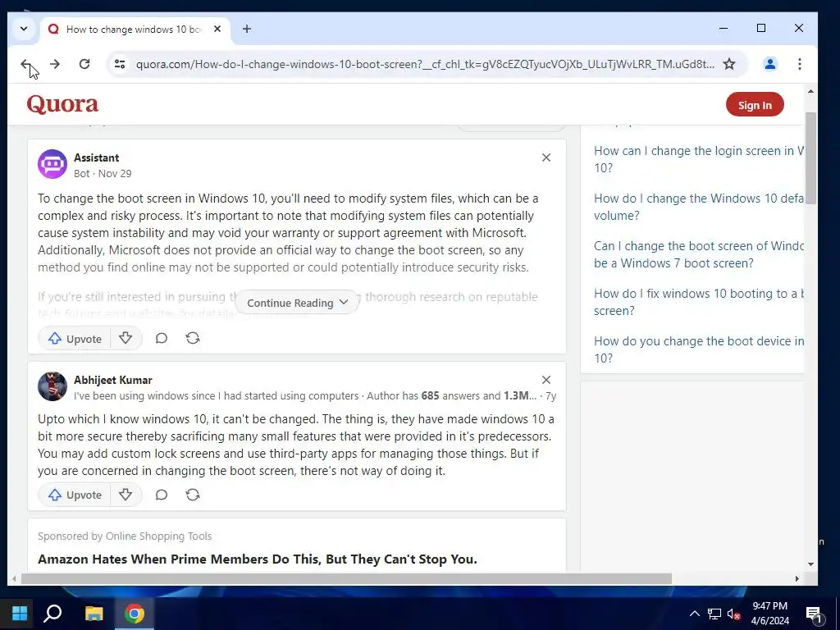Open the notification center icon
840x630 pixels.
pos(814,614)
